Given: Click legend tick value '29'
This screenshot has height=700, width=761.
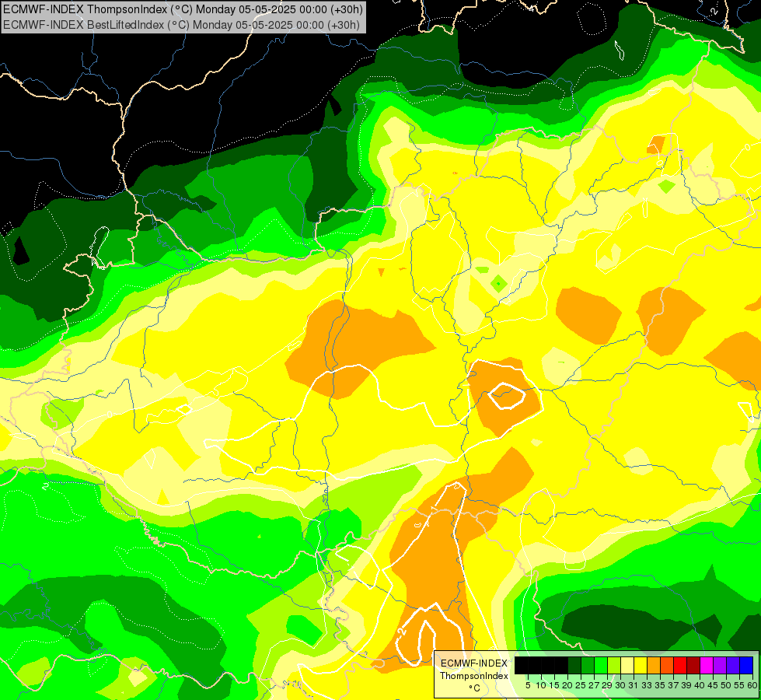Looking at the screenshot, I should coord(608,685).
